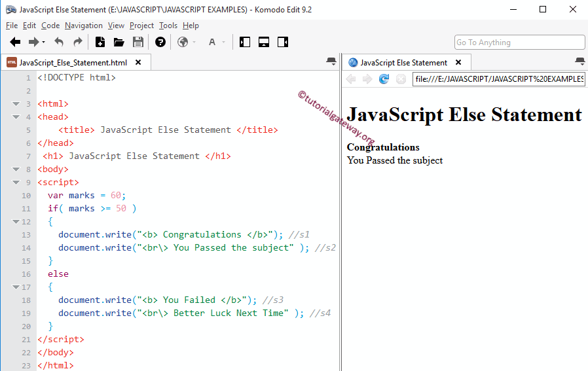Image resolution: width=588 pixels, height=371 pixels.
Task: Open the File menu
Action: (x=12, y=26)
